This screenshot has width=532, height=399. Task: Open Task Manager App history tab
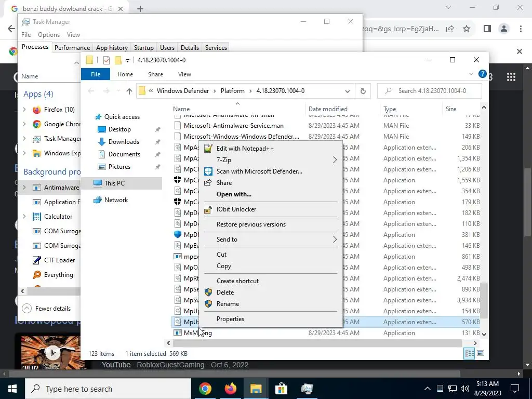[112, 47]
